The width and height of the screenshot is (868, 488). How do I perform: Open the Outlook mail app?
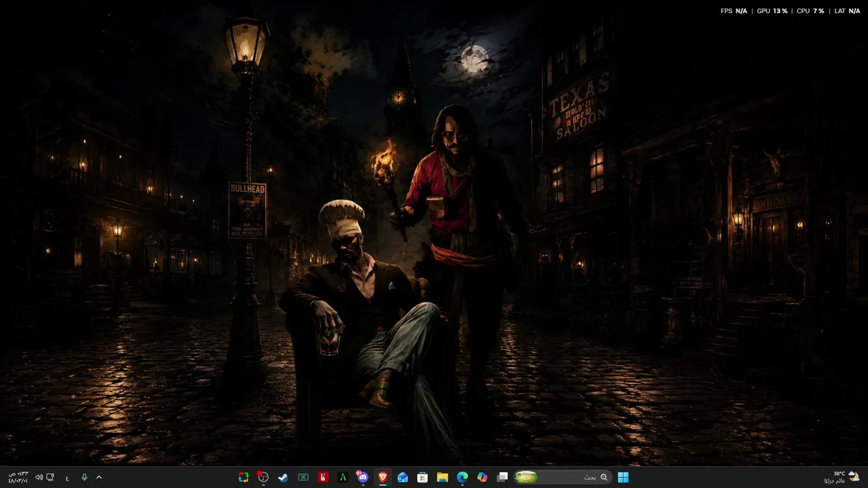pyautogui.click(x=403, y=477)
